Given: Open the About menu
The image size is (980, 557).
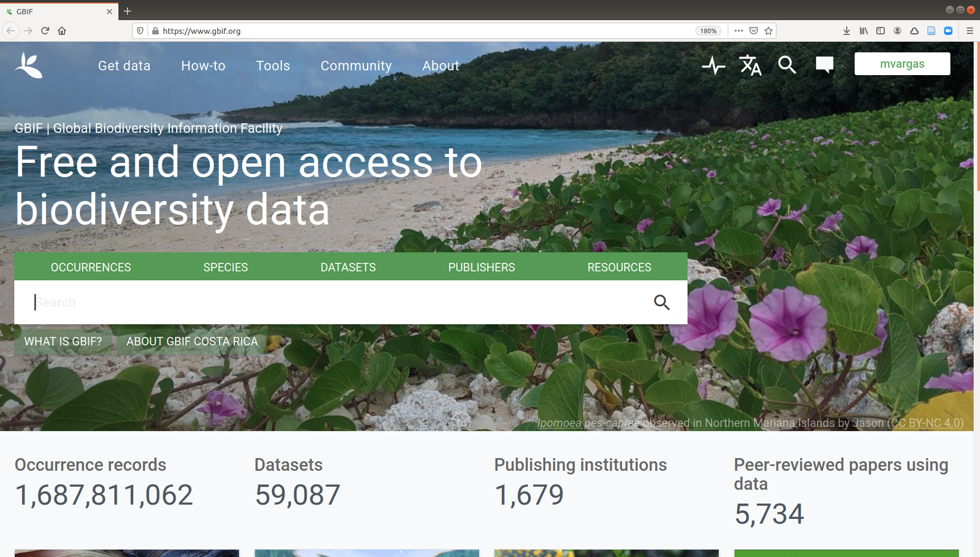Looking at the screenshot, I should (x=441, y=66).
